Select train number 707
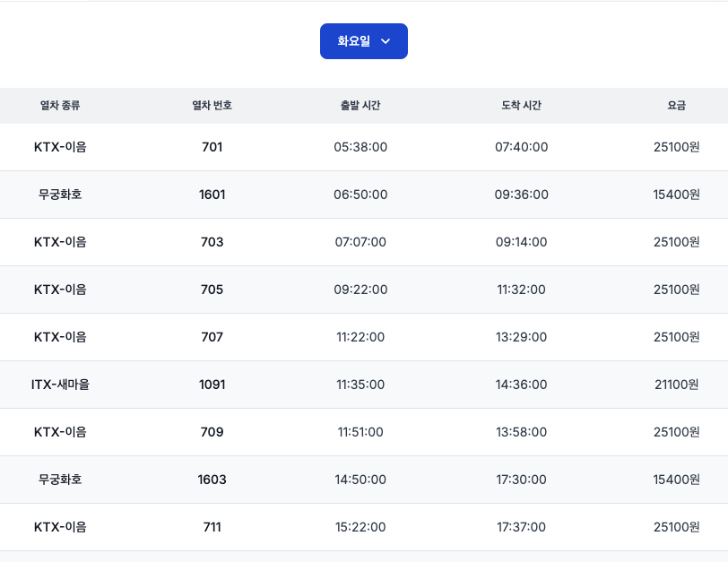Screen dimensions: 728x562 [x=212, y=337]
